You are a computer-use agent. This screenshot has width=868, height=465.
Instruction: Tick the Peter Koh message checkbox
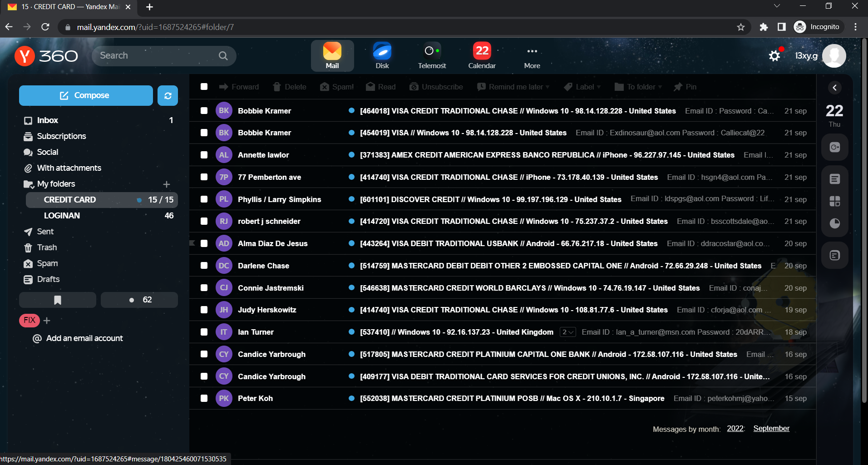tap(204, 398)
